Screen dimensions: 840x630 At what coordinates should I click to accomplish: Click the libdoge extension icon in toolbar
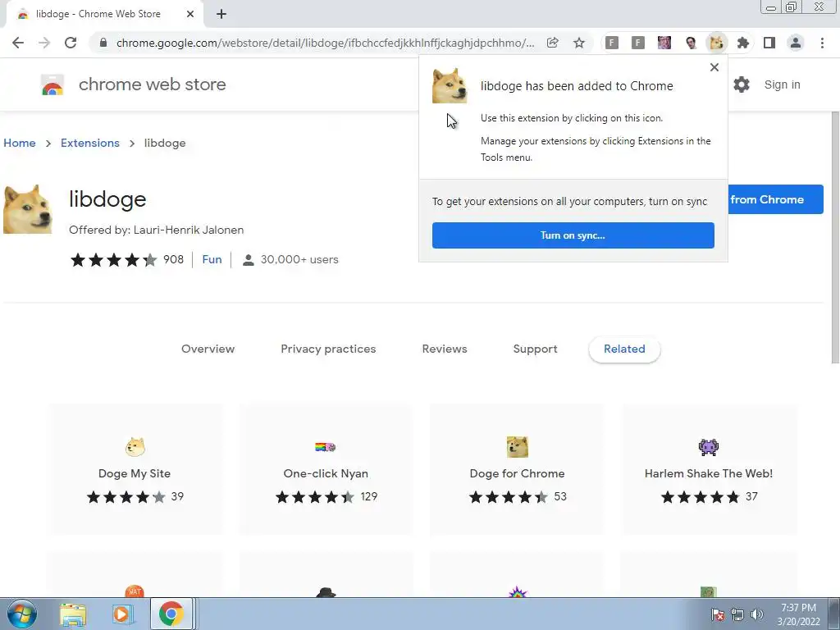tap(716, 43)
